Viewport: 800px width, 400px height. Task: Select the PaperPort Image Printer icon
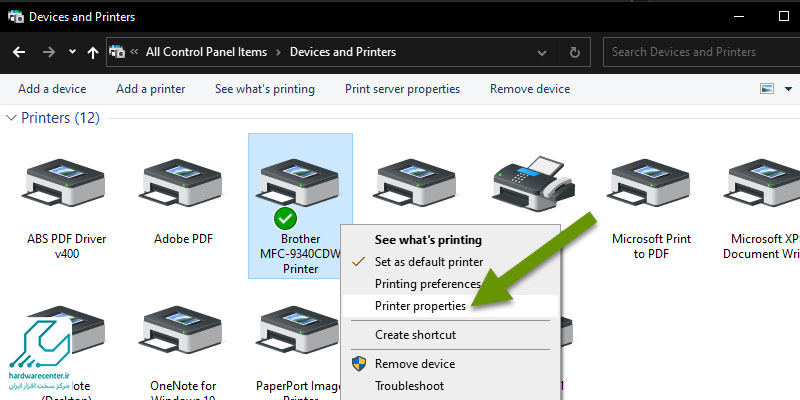[299, 339]
